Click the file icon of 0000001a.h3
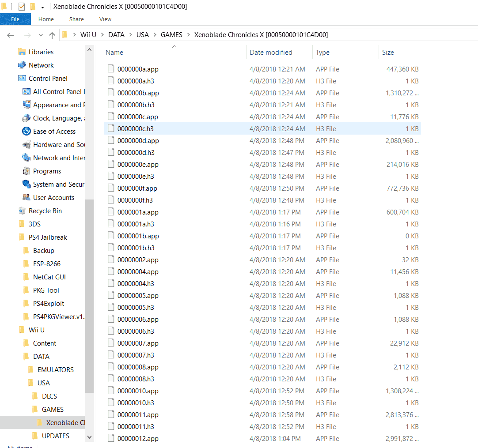This screenshot has height=448, width=478. click(x=111, y=224)
